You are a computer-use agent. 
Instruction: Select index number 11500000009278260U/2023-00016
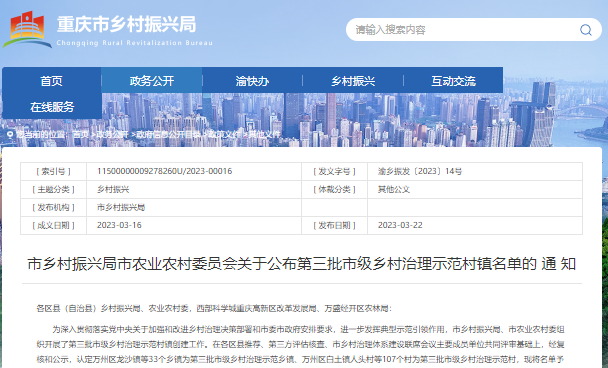(164, 171)
